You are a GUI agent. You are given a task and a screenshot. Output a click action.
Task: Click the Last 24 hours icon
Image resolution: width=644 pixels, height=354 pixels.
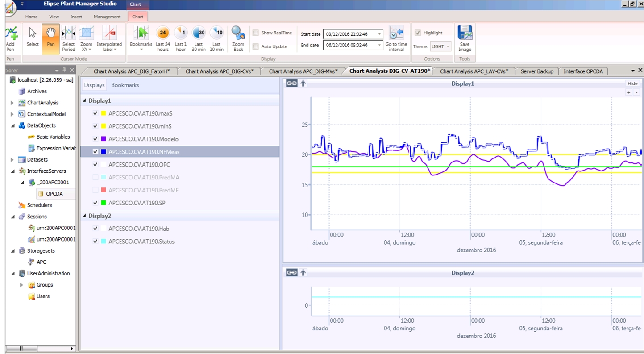(x=163, y=33)
